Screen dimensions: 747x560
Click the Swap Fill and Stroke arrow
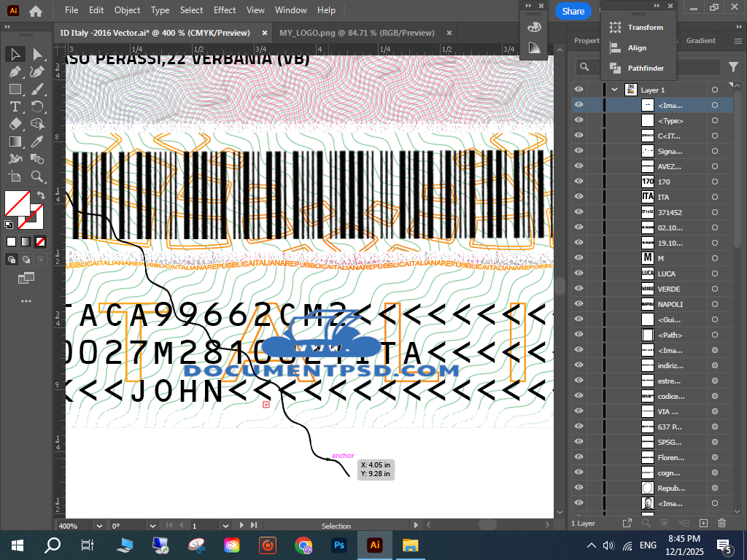41,195
